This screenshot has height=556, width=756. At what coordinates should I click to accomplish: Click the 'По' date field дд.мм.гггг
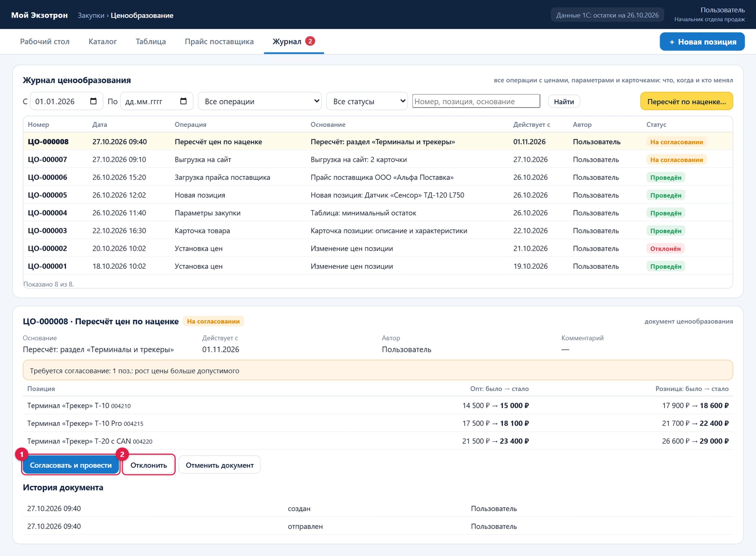[x=156, y=101]
